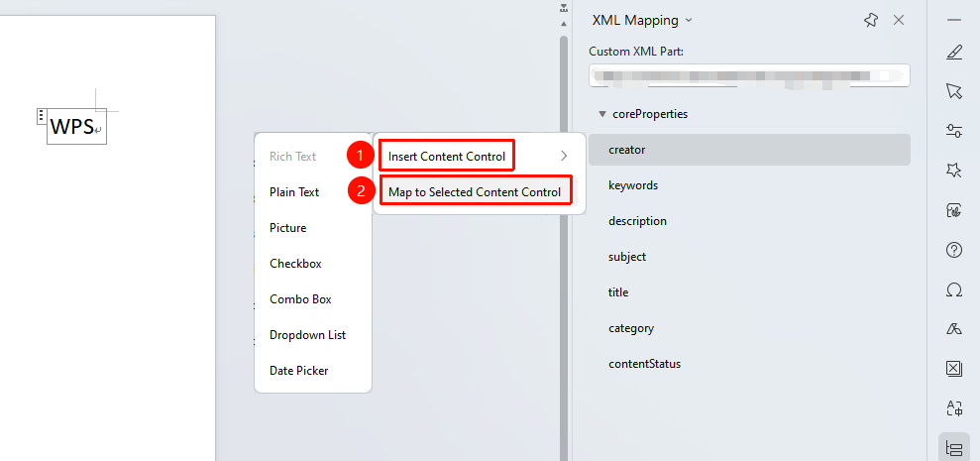Open the help question mark icon
Image resolution: width=980 pixels, height=461 pixels.
click(954, 250)
